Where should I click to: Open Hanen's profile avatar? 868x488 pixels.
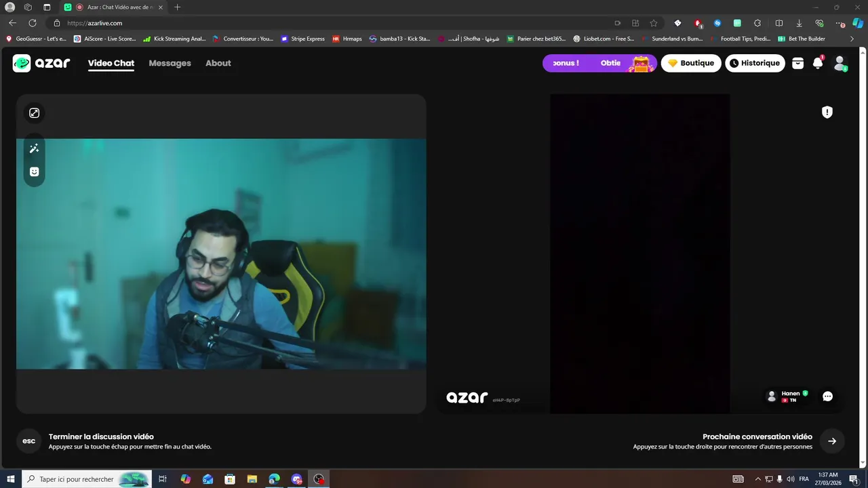[772, 396]
